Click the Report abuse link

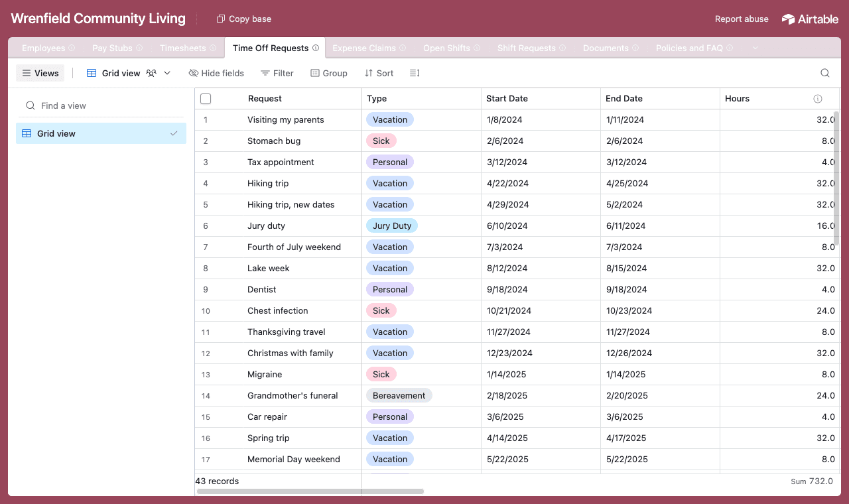tap(742, 19)
